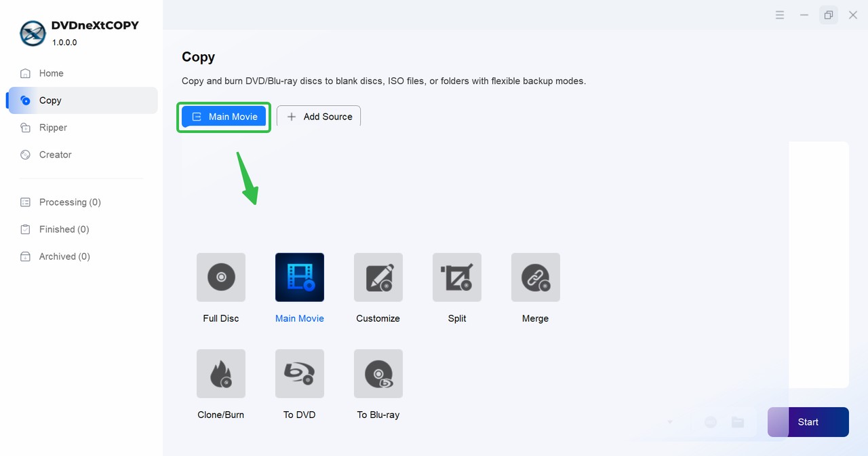Select the Split mode icon
The image size is (868, 456).
457,278
